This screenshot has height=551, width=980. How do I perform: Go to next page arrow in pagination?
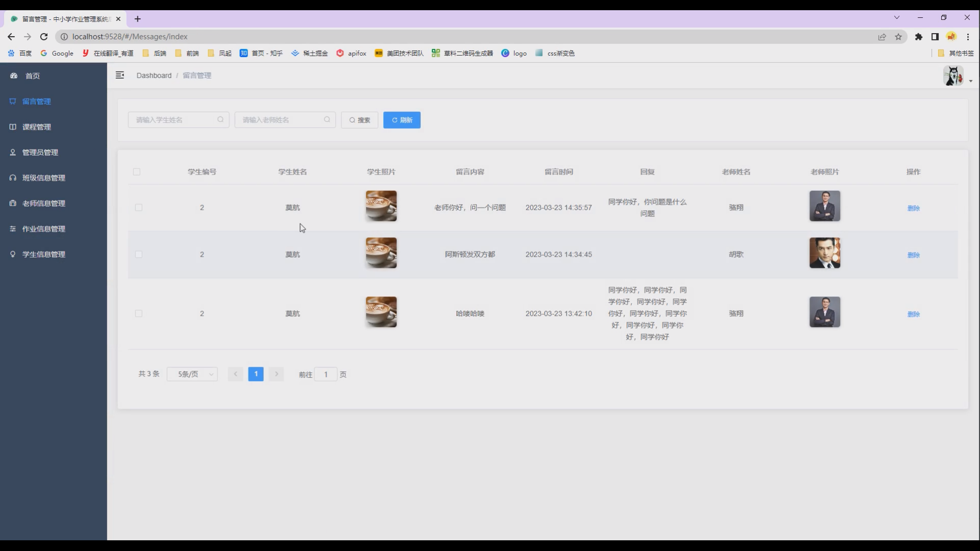pyautogui.click(x=276, y=374)
